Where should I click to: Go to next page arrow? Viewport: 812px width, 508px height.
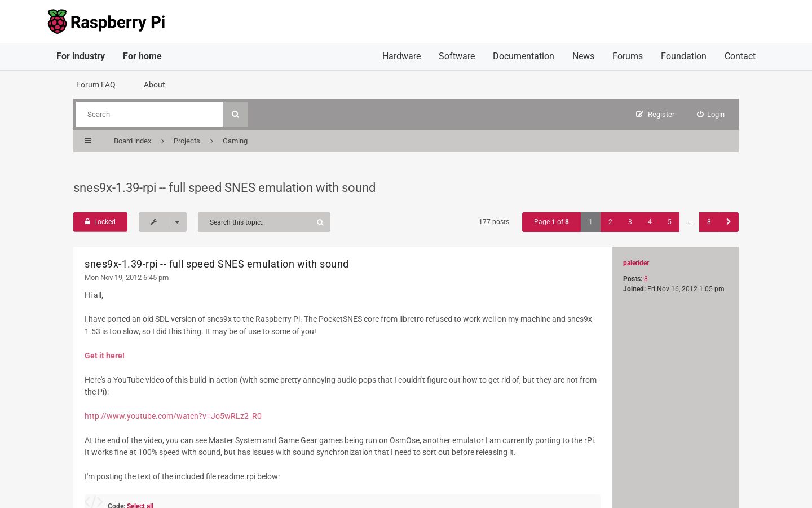pos(729,222)
